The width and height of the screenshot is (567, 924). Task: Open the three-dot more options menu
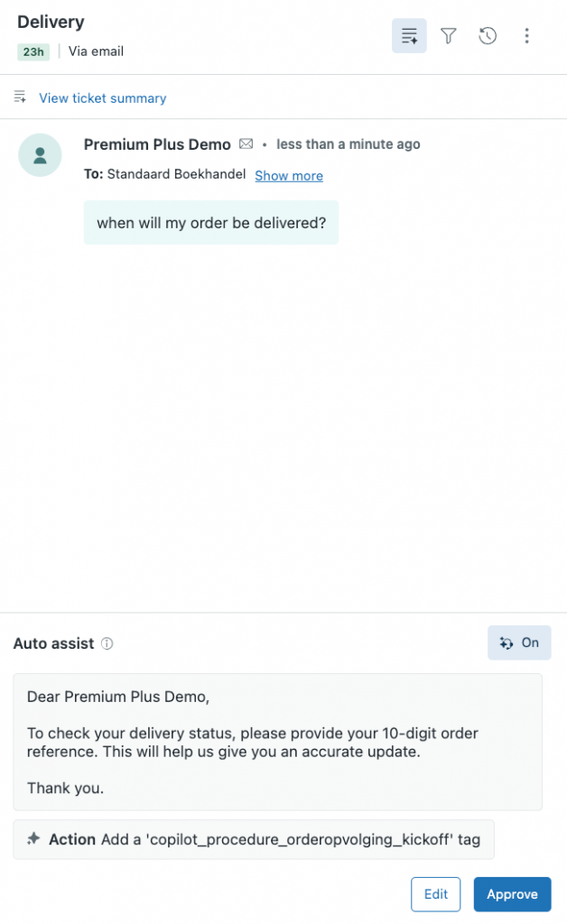527,36
